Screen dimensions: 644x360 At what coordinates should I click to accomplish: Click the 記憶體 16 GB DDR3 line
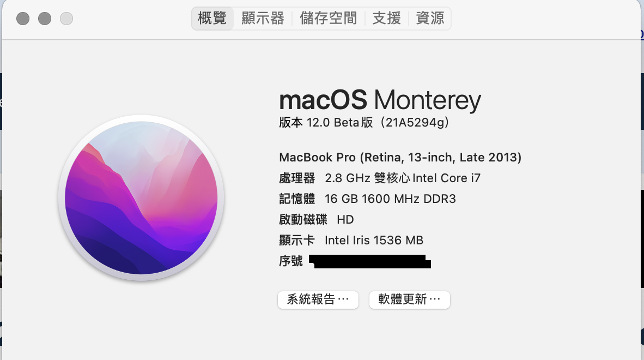(367, 199)
